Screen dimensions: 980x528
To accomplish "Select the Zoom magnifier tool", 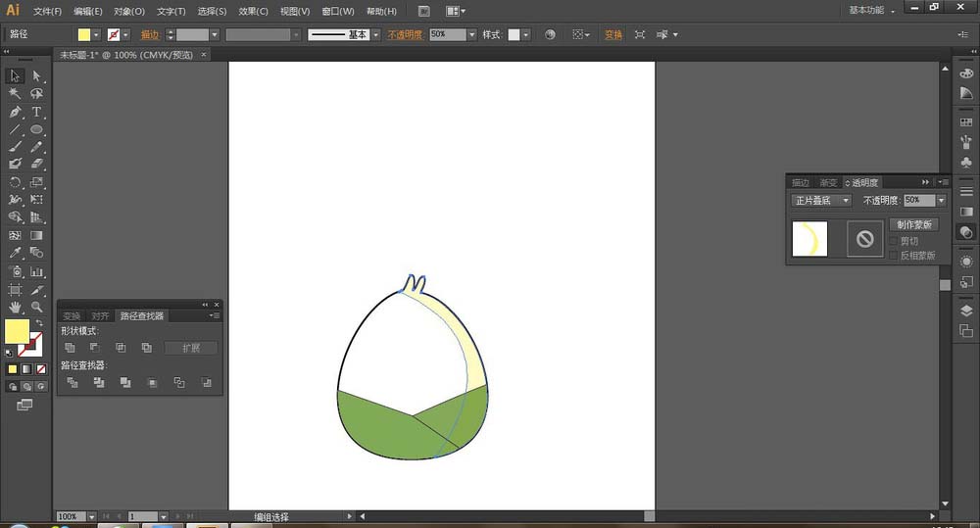I will (37, 307).
